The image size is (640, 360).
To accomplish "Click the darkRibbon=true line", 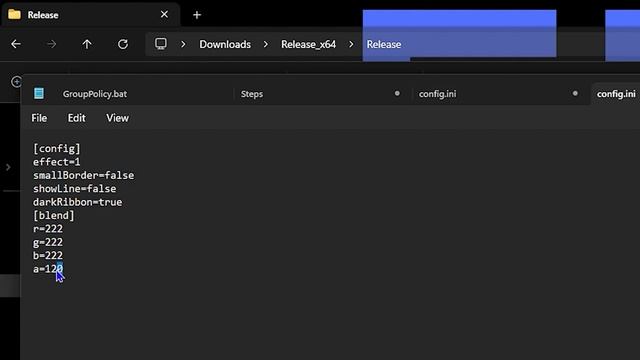I will [x=78, y=202].
